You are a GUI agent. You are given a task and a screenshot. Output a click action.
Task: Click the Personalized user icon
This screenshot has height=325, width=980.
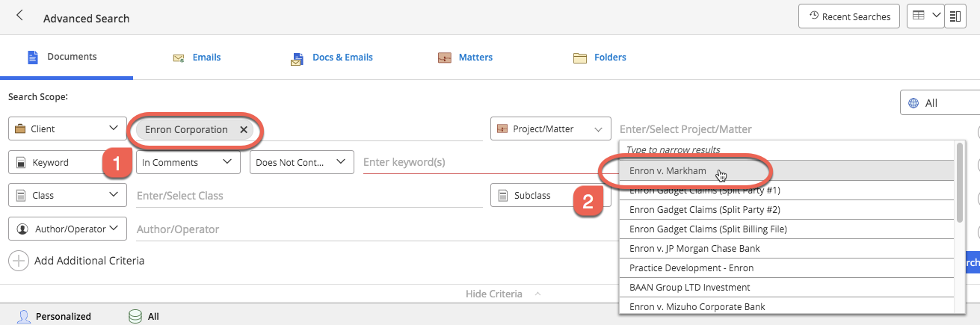pyautogui.click(x=24, y=316)
